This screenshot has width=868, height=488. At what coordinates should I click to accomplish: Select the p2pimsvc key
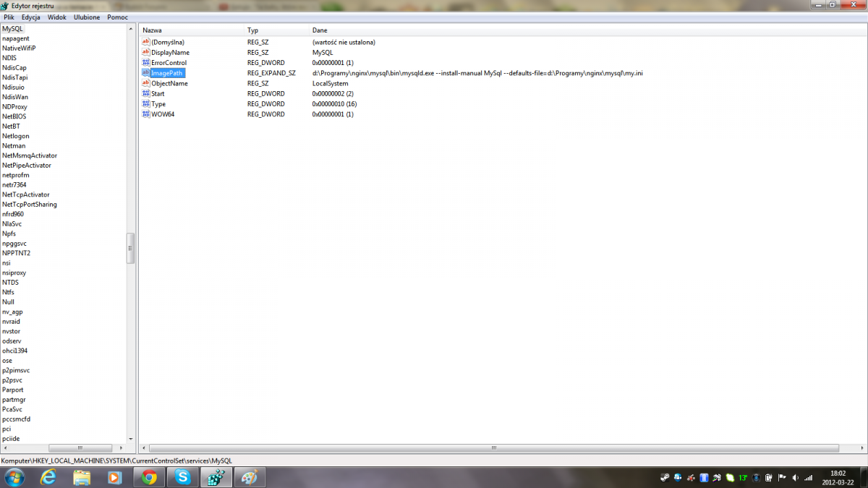[16, 370]
